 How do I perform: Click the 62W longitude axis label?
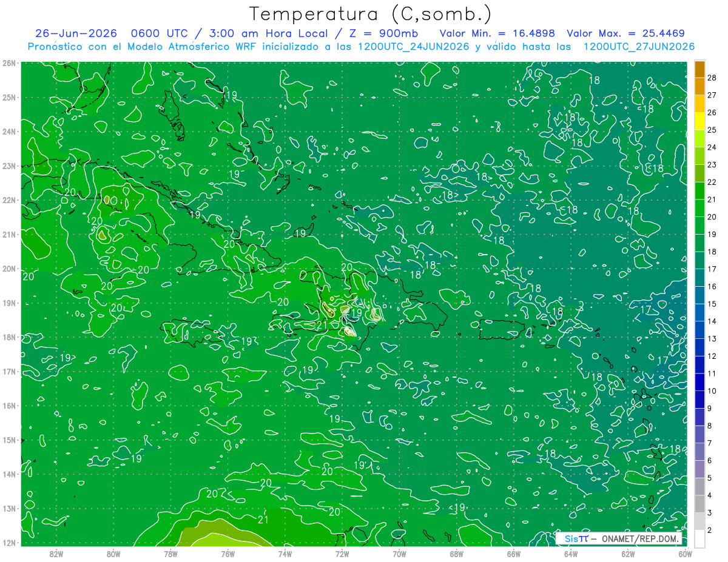click(628, 554)
